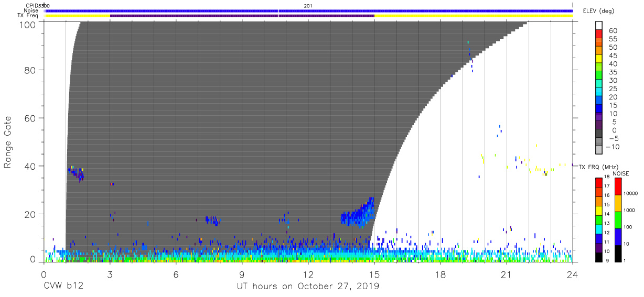Click the blue echo cluster near 14 UT, gate 20
Screen dimensions: 644x297
(358, 213)
